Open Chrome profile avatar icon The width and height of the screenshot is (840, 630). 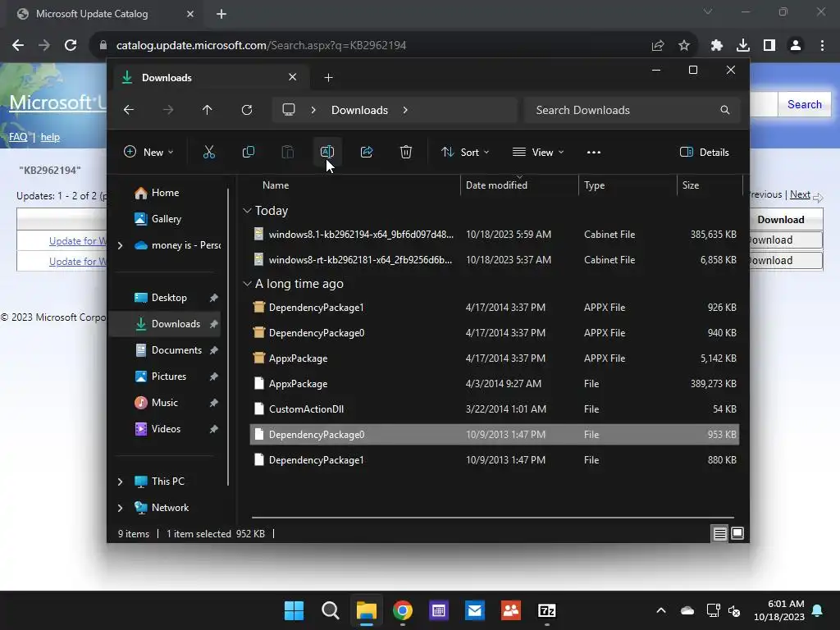pyautogui.click(x=796, y=46)
